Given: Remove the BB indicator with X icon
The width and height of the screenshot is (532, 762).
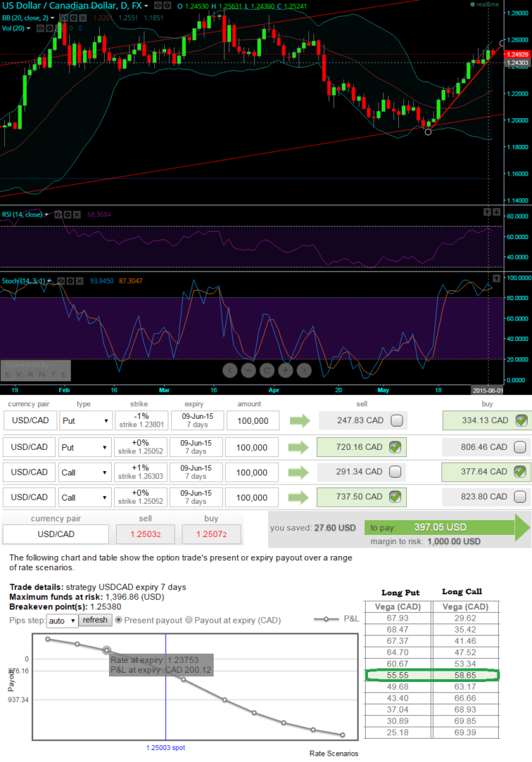Looking at the screenshot, I should (83, 18).
